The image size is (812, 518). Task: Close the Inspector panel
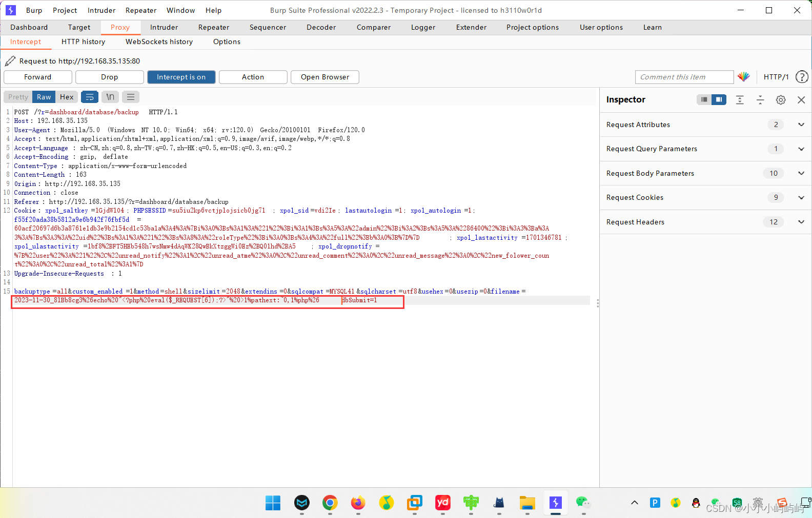click(801, 100)
